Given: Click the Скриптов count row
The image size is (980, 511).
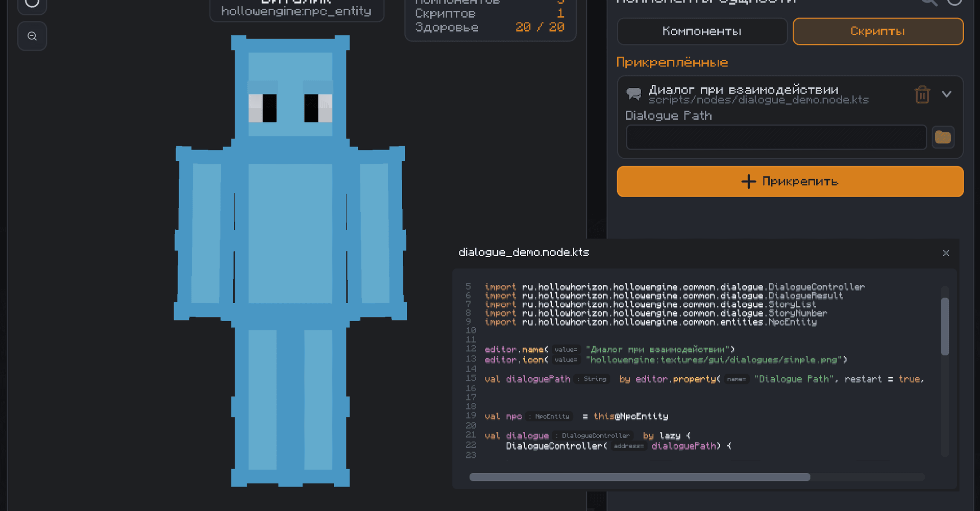Looking at the screenshot, I should [489, 14].
